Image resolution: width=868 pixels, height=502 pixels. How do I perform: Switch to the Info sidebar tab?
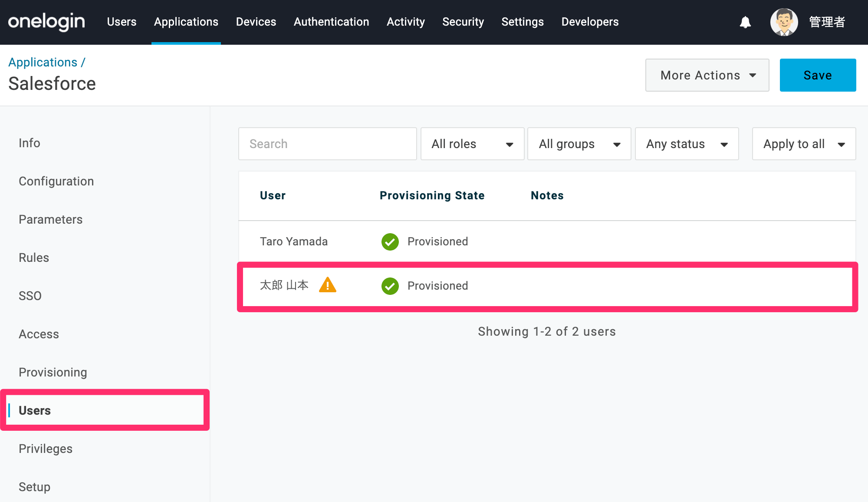pos(30,143)
